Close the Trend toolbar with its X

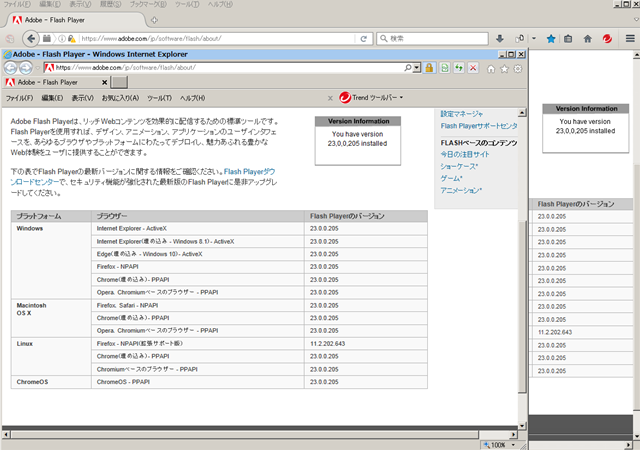click(330, 98)
